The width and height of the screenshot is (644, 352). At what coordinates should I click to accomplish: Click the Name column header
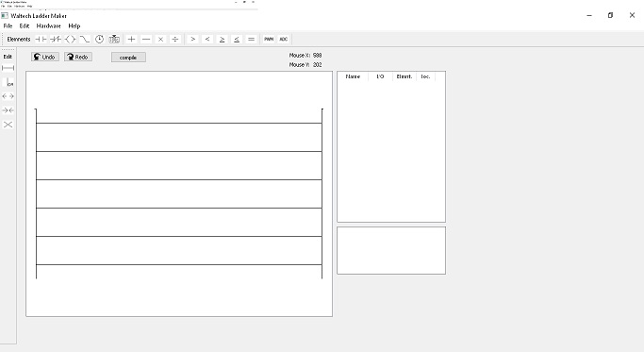click(353, 76)
